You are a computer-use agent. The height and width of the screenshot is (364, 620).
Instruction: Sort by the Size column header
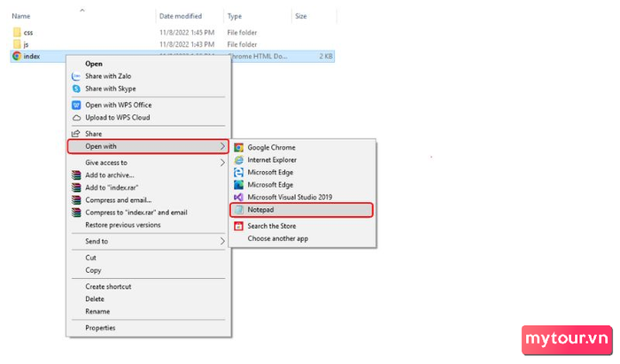[301, 16]
